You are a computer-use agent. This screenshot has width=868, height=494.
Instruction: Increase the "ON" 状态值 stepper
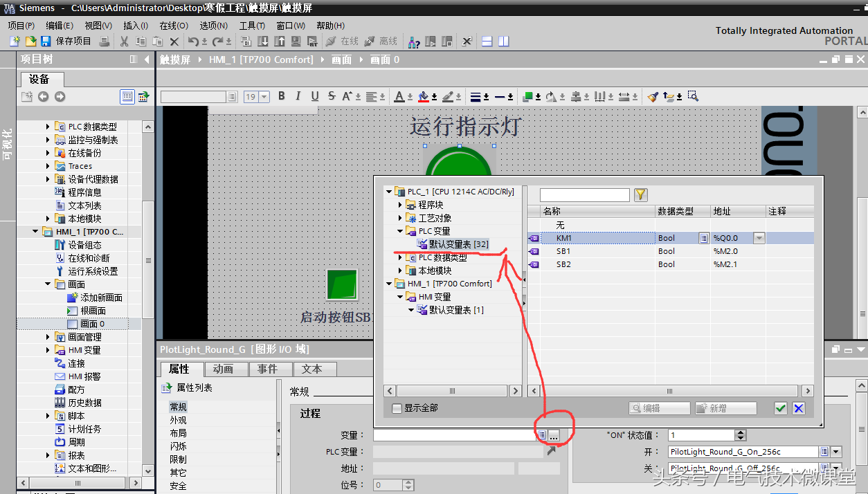(x=741, y=432)
